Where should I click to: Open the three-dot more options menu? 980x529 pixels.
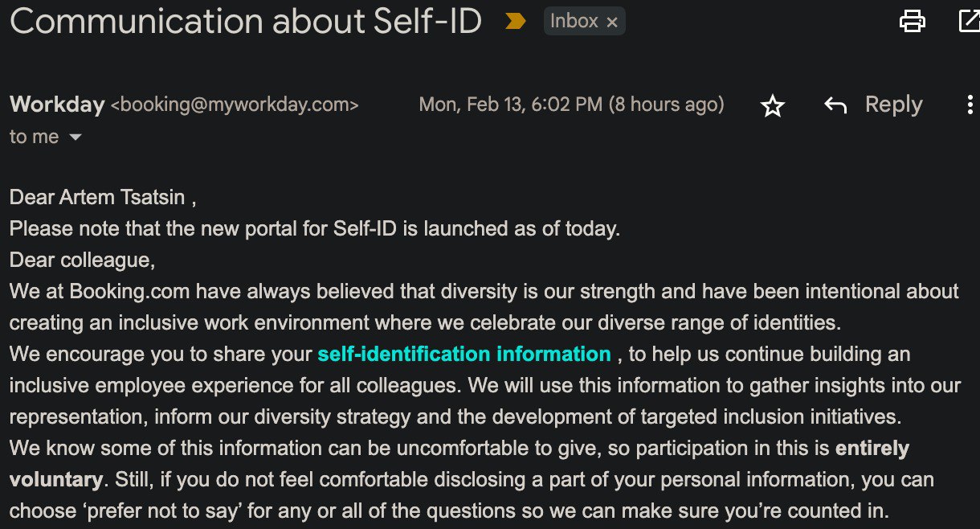point(970,105)
